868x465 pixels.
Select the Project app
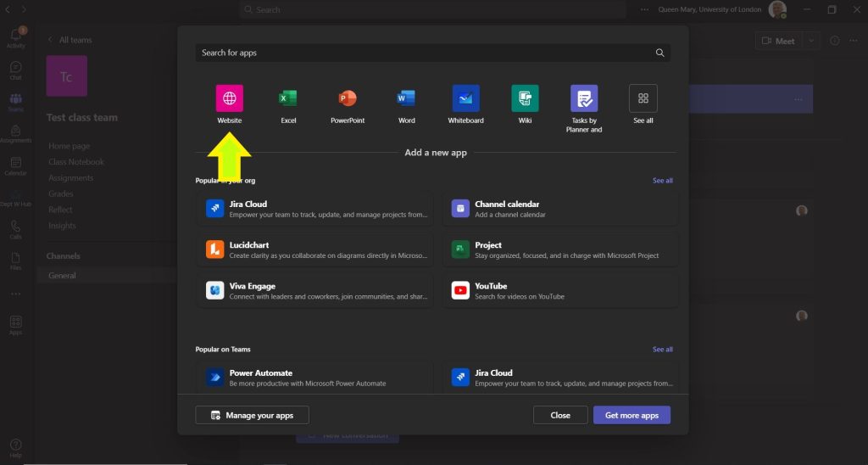click(560, 250)
